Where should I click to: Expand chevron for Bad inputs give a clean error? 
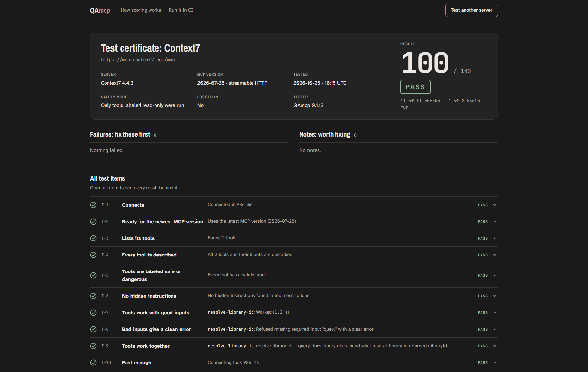(495, 329)
